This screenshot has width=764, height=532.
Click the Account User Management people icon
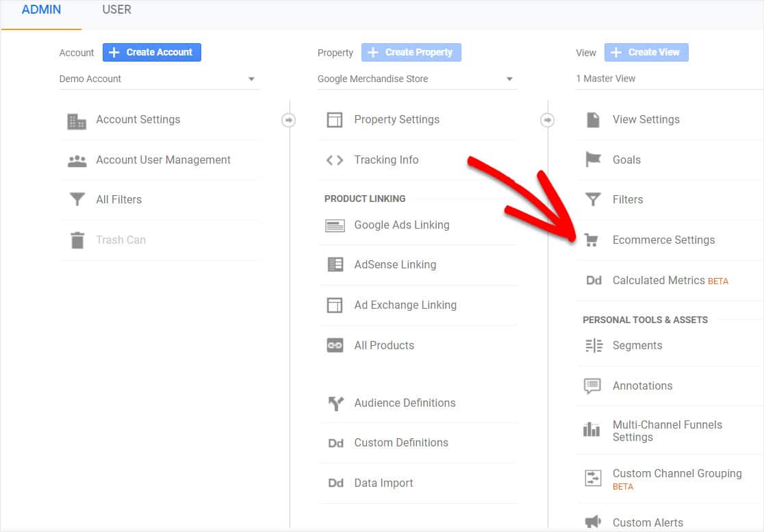pyautogui.click(x=77, y=161)
